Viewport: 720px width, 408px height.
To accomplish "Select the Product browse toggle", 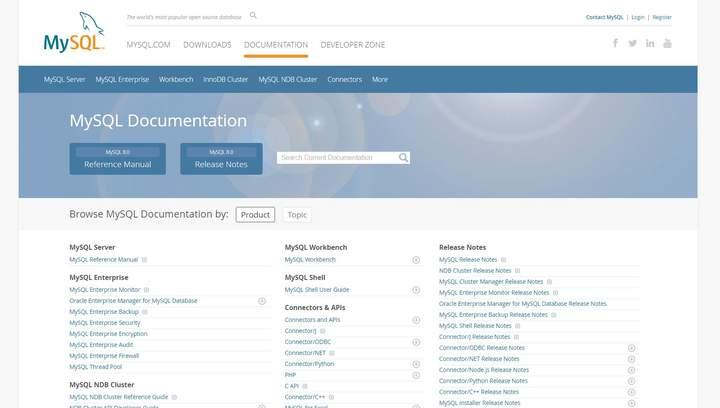I will tap(255, 214).
